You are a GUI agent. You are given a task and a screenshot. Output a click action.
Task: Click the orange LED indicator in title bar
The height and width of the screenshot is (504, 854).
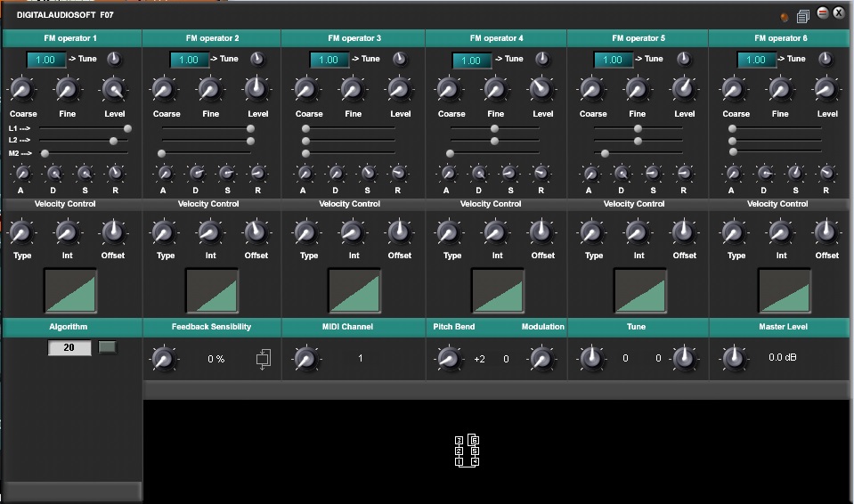tap(785, 16)
